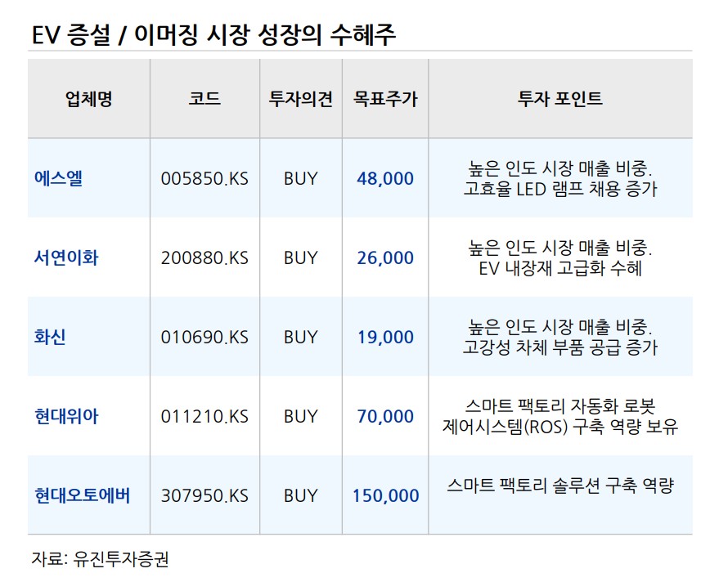Screen dimensions: 728x582
Task: Open the company name 현대위아
Action: coord(66,416)
